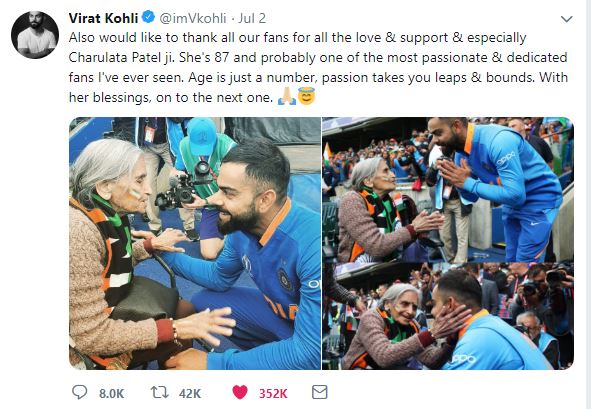Share the tweet via the envelope message icon
Screen dimensions: 591x409
320,392
